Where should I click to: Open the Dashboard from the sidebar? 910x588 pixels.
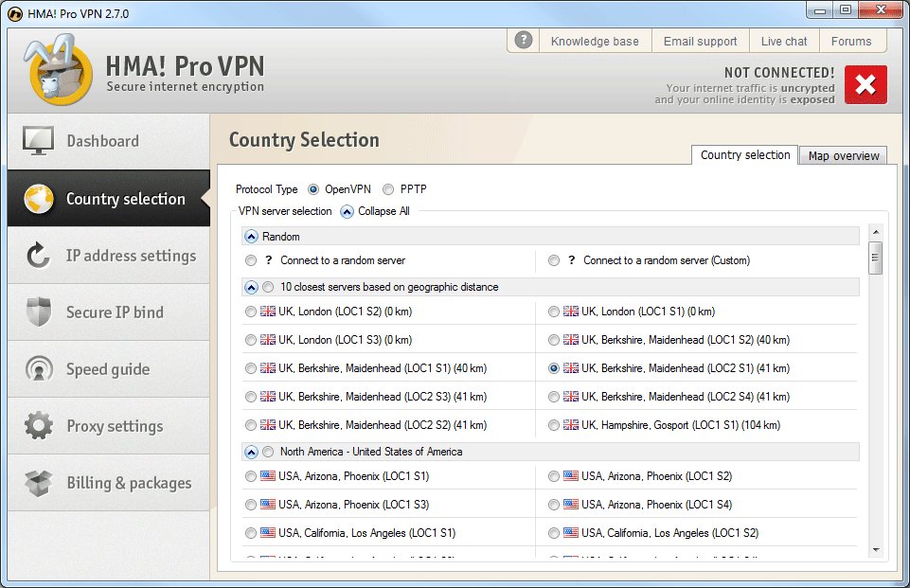(x=104, y=139)
